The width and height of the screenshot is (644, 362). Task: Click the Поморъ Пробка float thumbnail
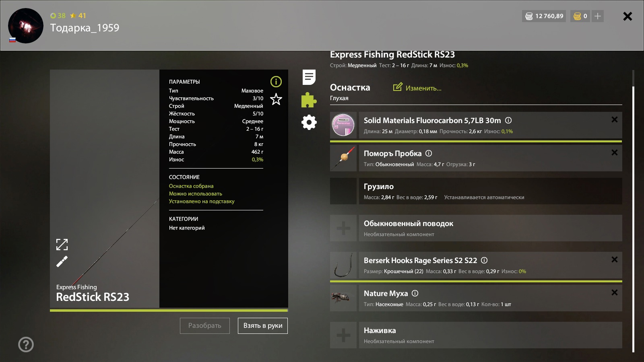343,158
